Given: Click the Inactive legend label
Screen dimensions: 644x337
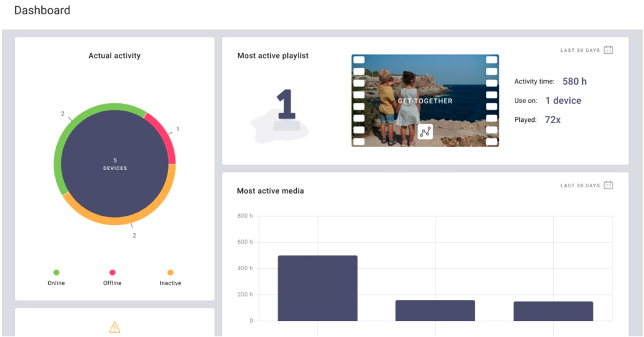Looking at the screenshot, I should 171,283.
